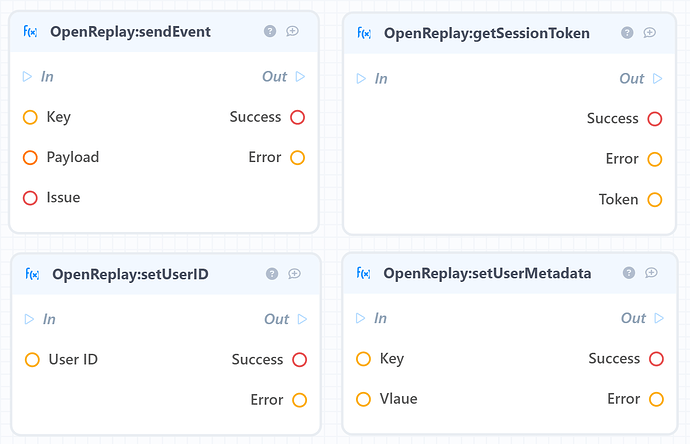
Task: Select the Out flow port of sendEvent
Action: coord(300,77)
